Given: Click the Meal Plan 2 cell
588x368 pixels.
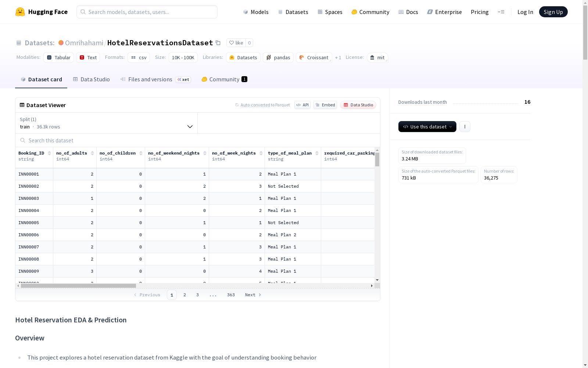Looking at the screenshot, I should [293, 235].
